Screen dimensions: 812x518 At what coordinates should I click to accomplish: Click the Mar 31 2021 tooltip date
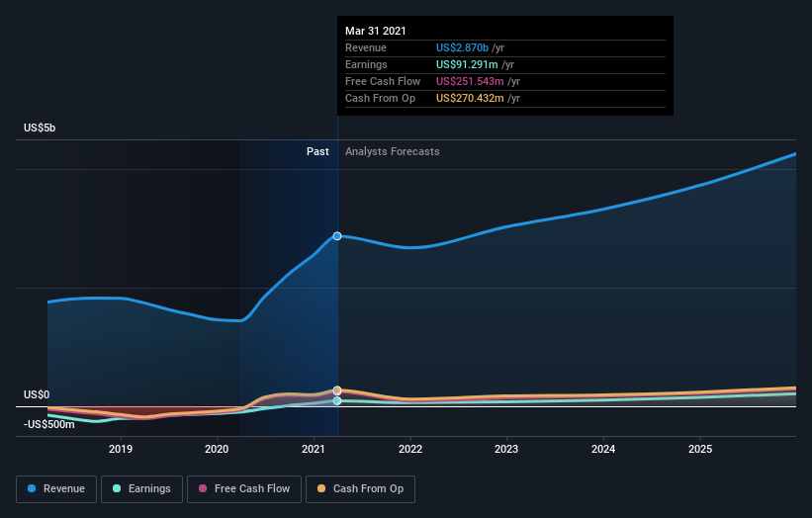pyautogui.click(x=376, y=31)
